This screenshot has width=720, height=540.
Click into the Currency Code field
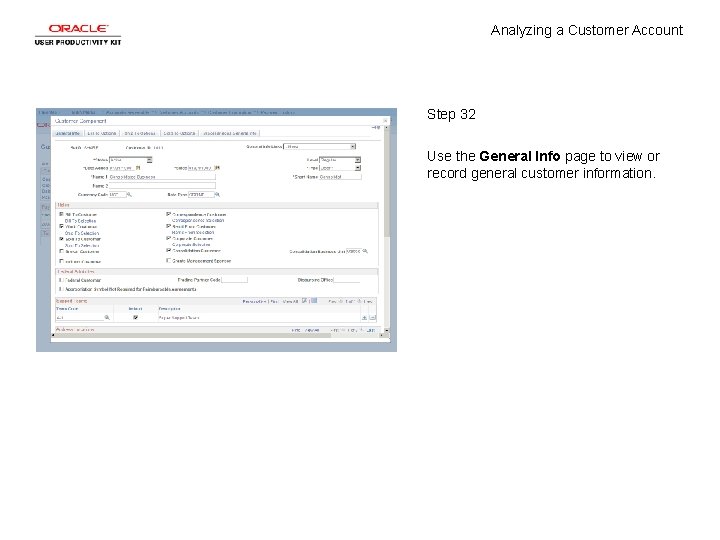(117, 195)
